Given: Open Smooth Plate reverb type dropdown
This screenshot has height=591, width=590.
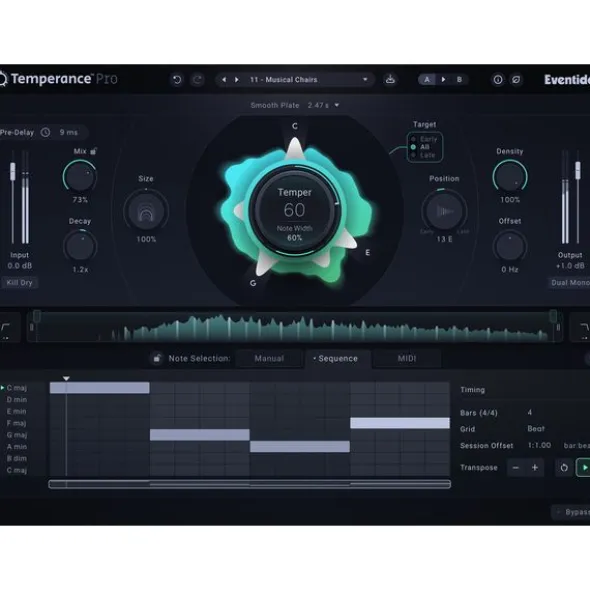Looking at the screenshot, I should tap(295, 105).
